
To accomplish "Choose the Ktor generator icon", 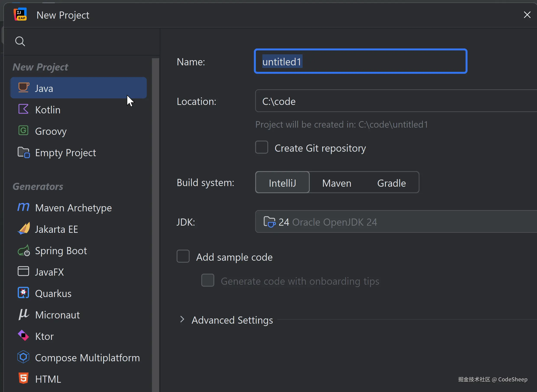I will pyautogui.click(x=23, y=336).
